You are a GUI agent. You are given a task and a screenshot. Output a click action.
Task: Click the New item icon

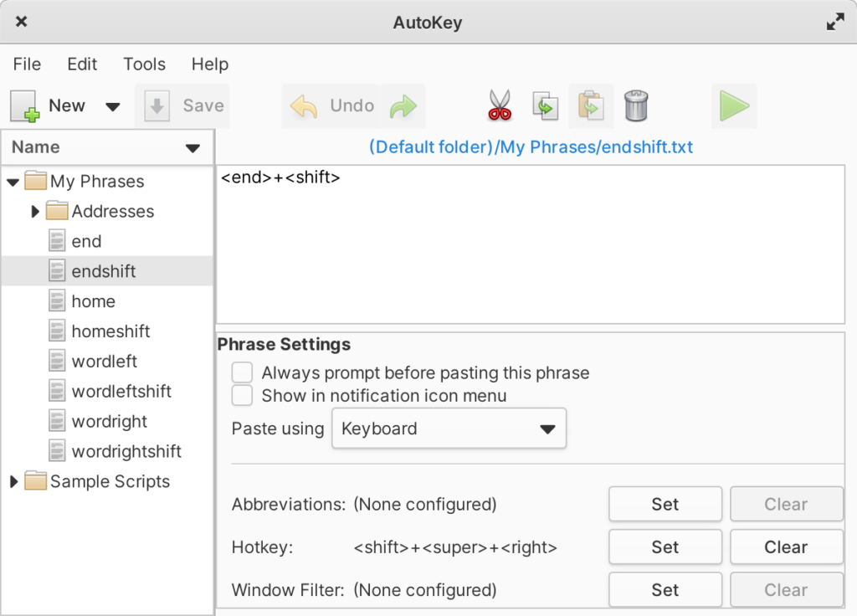(24, 106)
